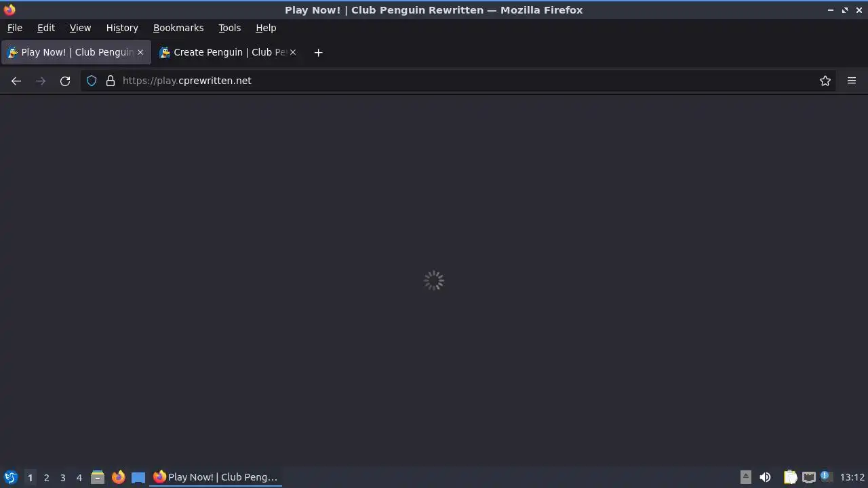
Task: Launch the file manager from taskbar
Action: click(98, 477)
